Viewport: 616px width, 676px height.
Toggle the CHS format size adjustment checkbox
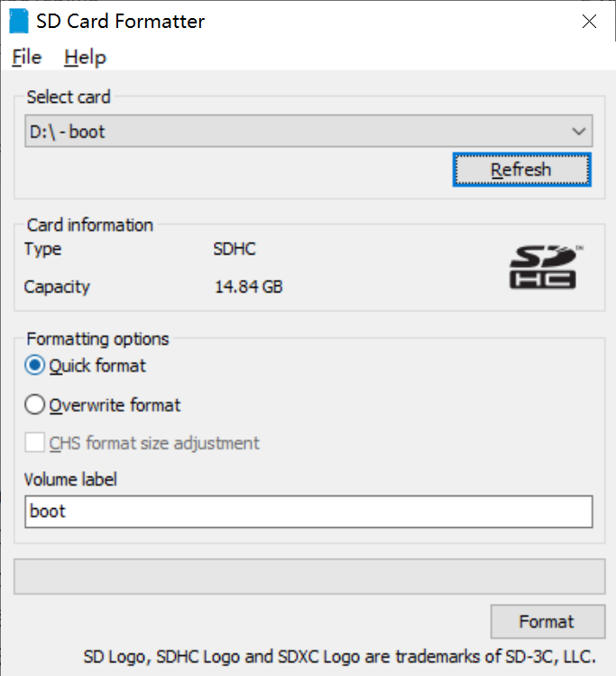36,443
